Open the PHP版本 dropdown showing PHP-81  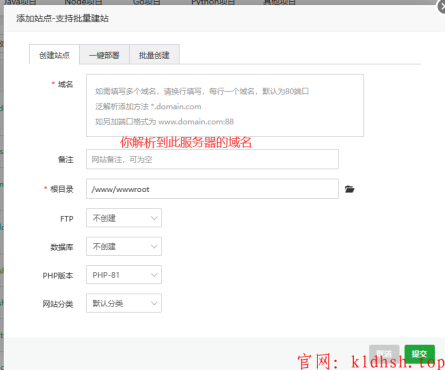[x=124, y=275]
